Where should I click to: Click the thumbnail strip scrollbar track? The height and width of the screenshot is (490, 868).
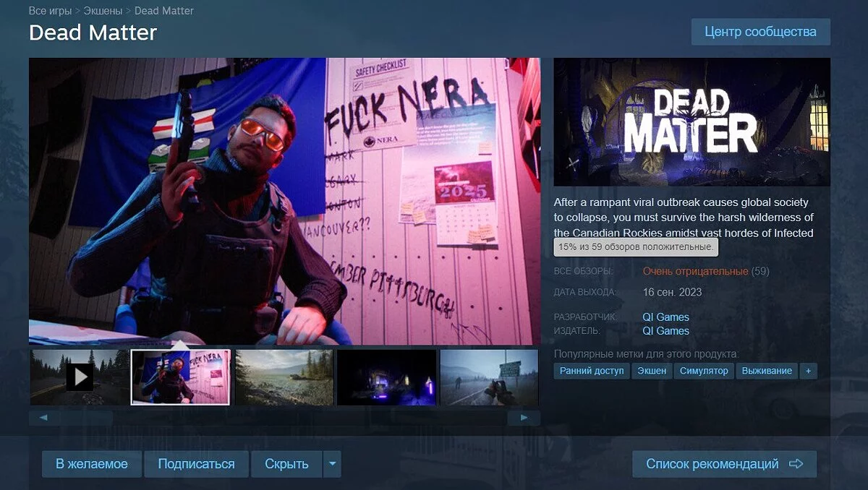pos(284,418)
